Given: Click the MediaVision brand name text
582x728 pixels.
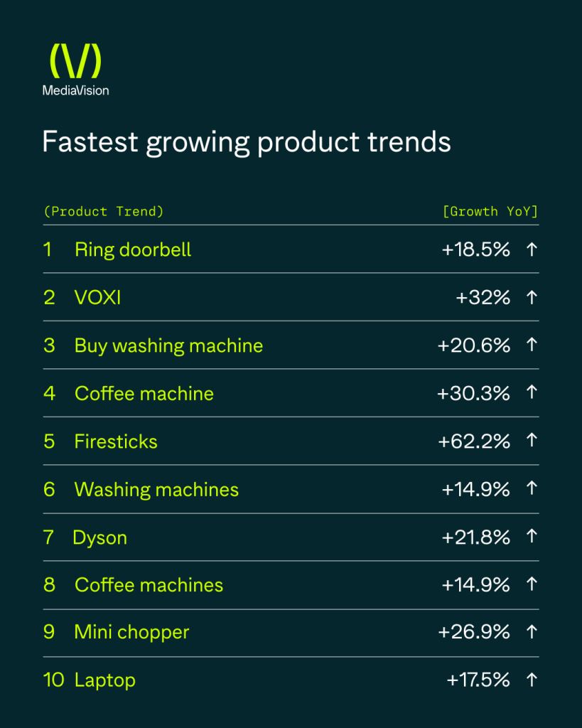Looking at the screenshot, I should coord(75,90).
